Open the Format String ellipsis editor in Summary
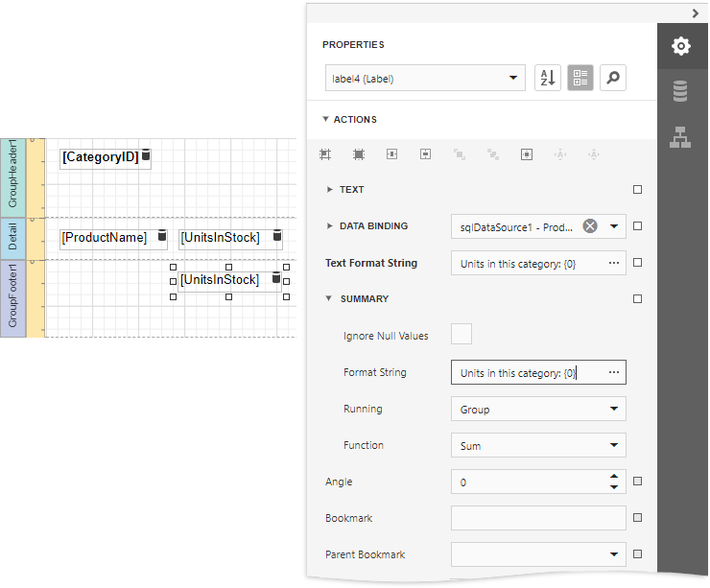Image resolution: width=710 pixels, height=588 pixels. point(614,372)
